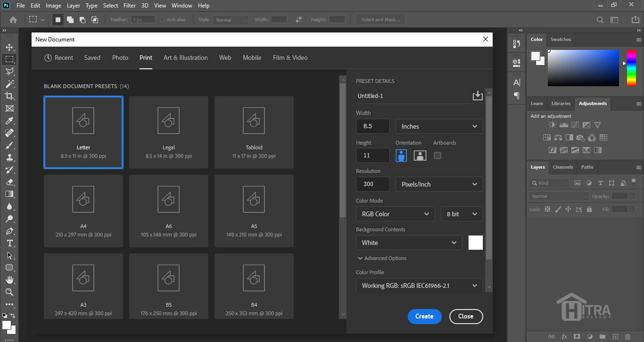
Task: Select the Blur tool
Action: click(9, 206)
